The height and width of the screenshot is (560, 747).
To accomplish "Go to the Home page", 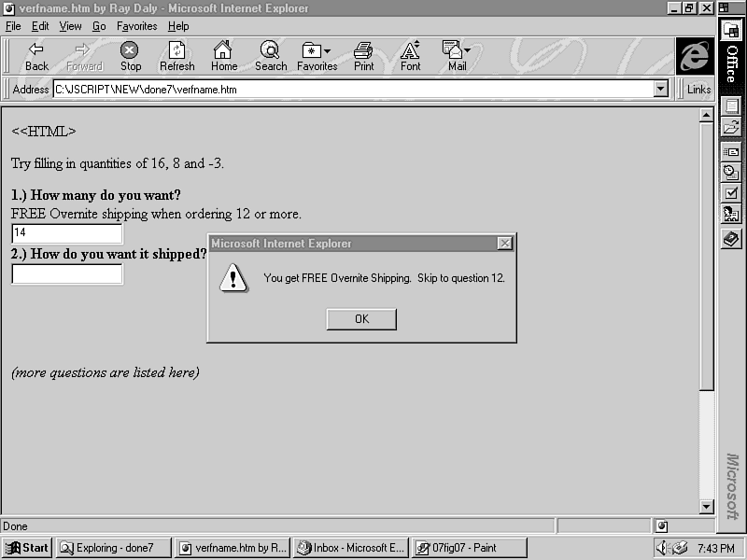I will 223,56.
